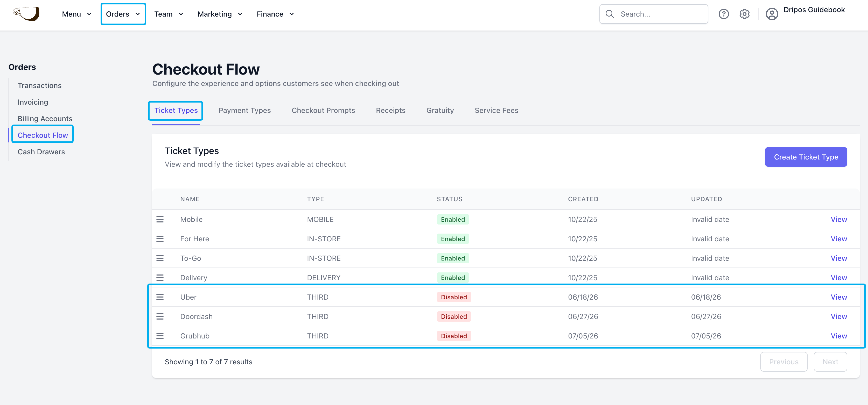The height and width of the screenshot is (405, 868).
Task: Select the Uber row reorder handle
Action: coord(160,297)
